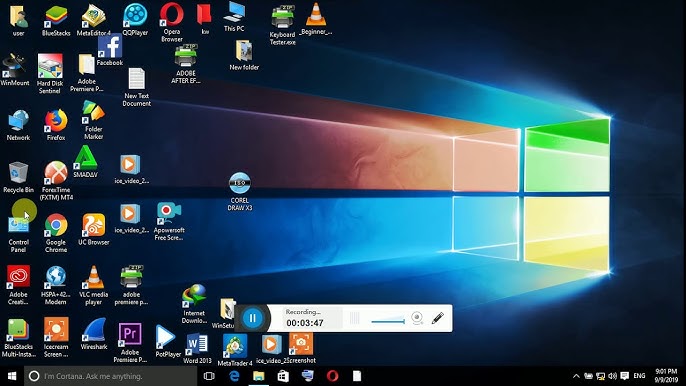Select the HSPA+42 Modem shortcut
This screenshot has height=386, width=686.
pyautogui.click(x=56, y=285)
